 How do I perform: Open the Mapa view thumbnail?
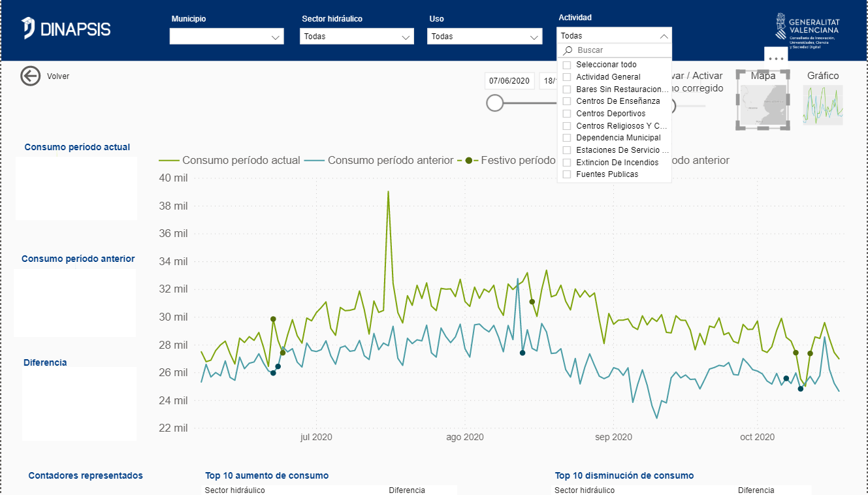click(x=763, y=101)
